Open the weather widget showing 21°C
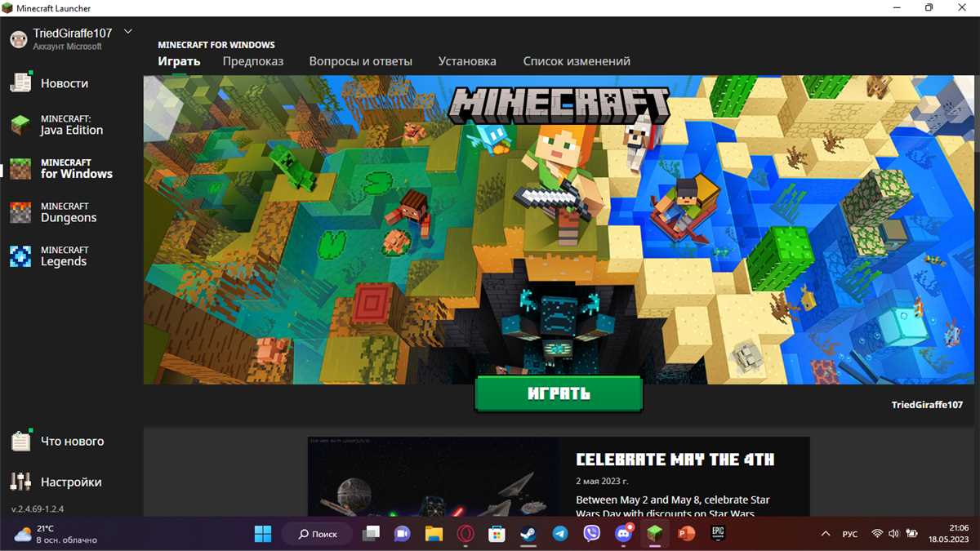The height and width of the screenshot is (551, 980). [x=56, y=534]
